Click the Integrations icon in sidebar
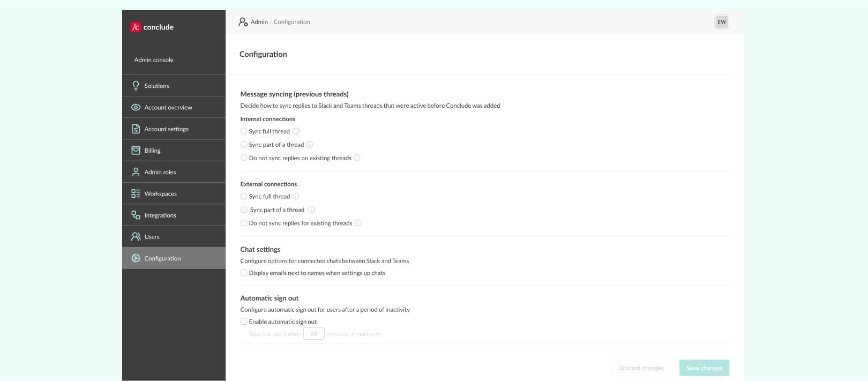 click(x=136, y=215)
